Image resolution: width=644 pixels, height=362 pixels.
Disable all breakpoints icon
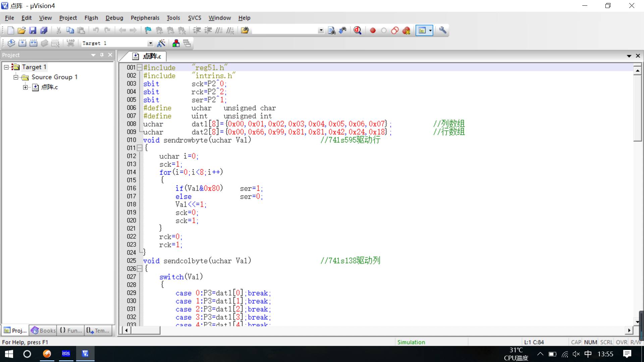tap(395, 31)
